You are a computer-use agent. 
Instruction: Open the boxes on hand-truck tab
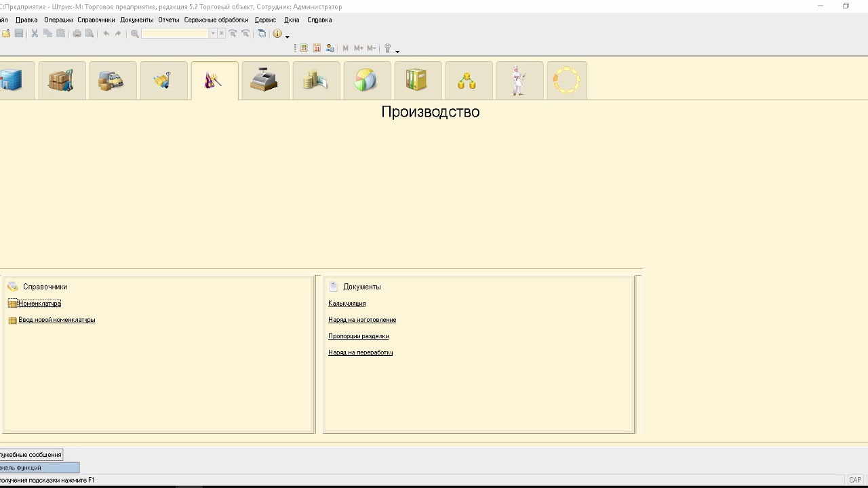click(x=62, y=81)
